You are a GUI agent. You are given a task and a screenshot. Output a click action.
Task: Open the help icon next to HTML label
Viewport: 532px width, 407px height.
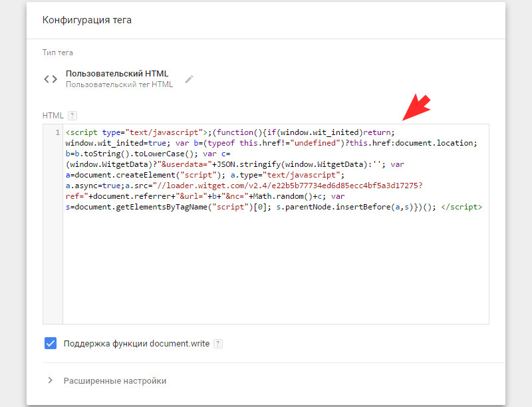pos(72,116)
